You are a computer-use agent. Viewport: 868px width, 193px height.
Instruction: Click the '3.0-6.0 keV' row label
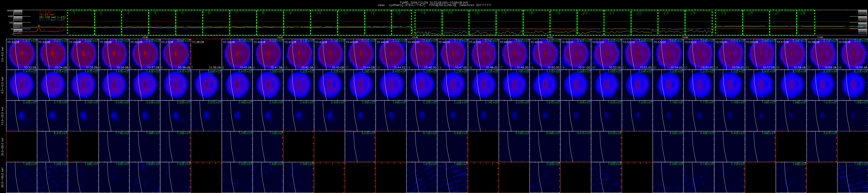coord(3,54)
